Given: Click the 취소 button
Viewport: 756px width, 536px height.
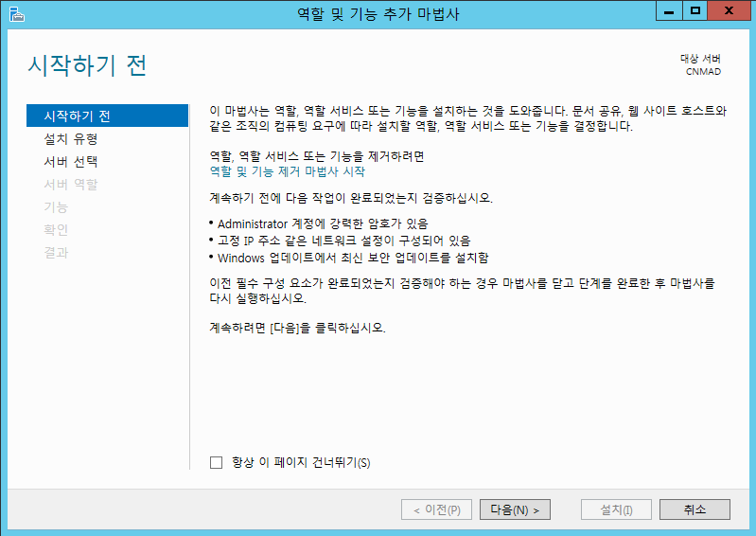Looking at the screenshot, I should [x=694, y=509].
